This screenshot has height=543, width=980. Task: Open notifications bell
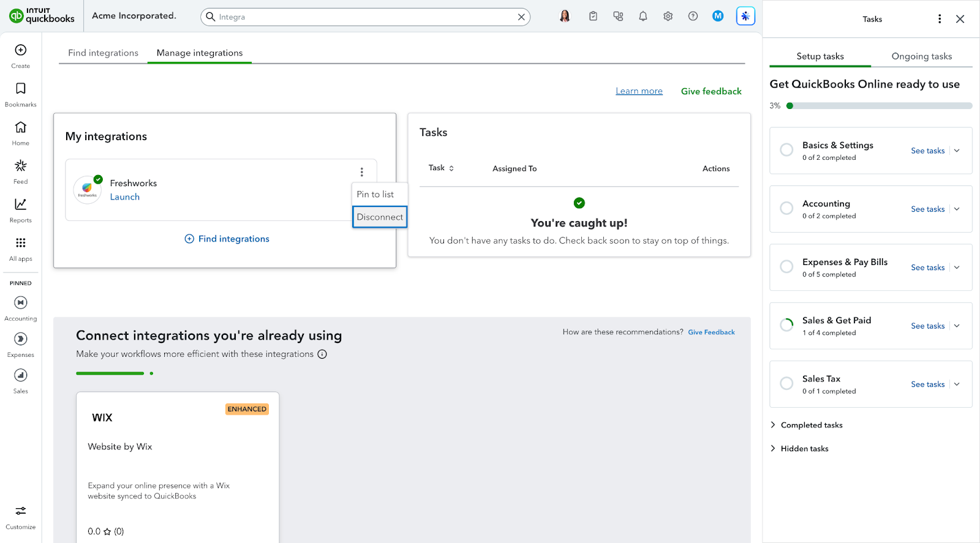643,17
